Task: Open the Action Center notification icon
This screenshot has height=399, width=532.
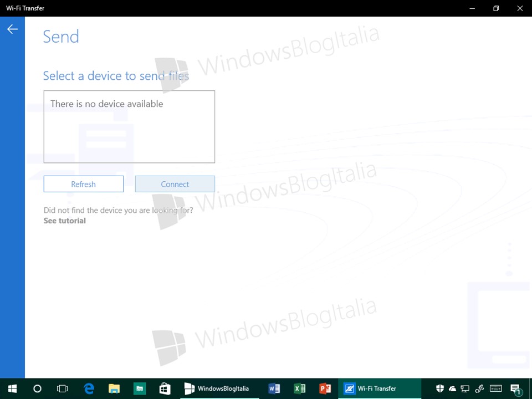Action: (x=516, y=390)
